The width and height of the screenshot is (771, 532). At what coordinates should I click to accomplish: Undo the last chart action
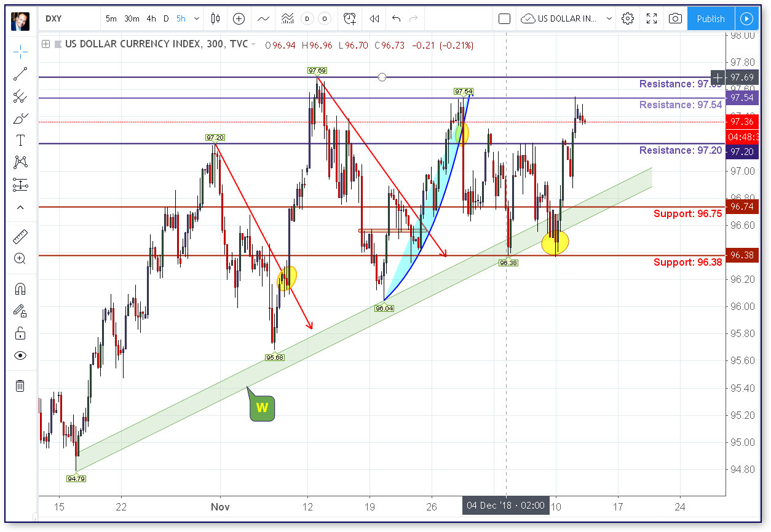click(x=396, y=18)
